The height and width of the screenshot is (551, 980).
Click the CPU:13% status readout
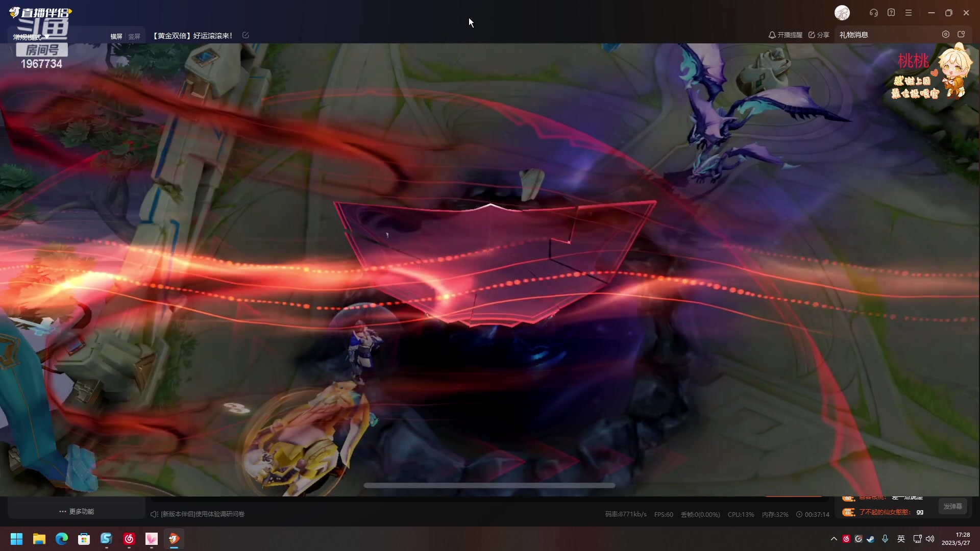pos(741,514)
